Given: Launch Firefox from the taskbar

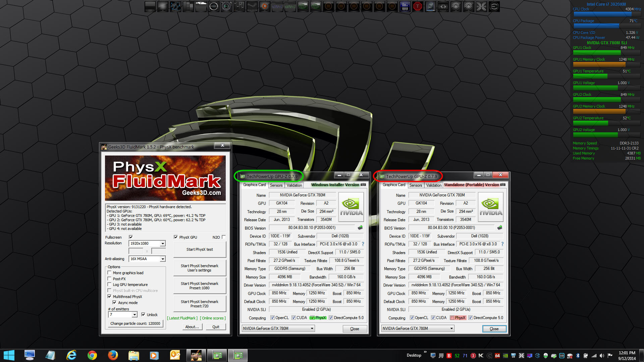Looking at the screenshot, I should (113, 355).
